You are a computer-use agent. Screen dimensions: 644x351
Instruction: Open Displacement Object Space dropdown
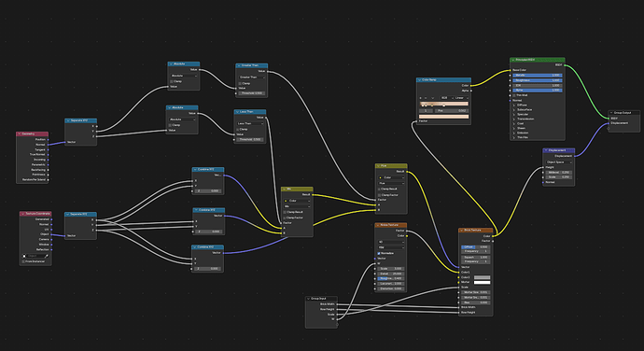pos(558,161)
